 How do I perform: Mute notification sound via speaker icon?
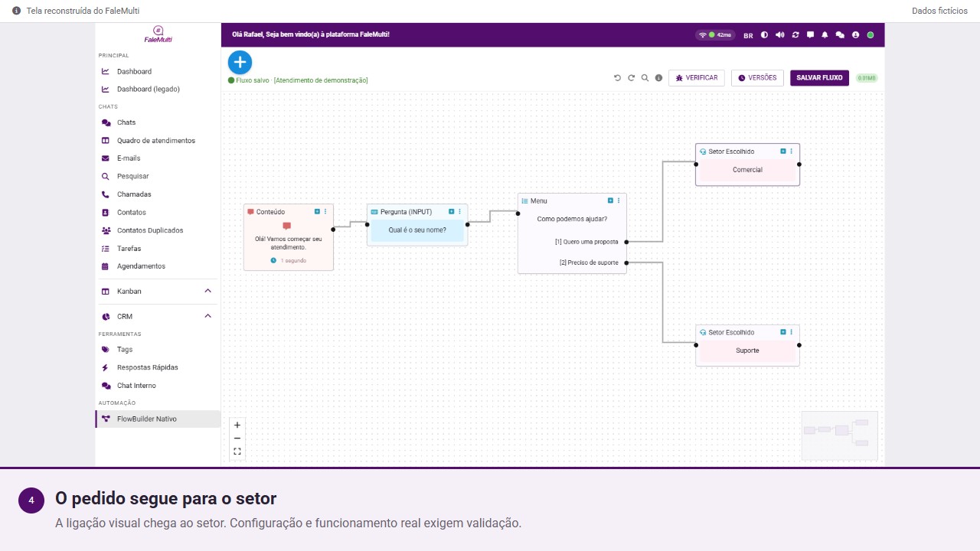[x=780, y=35]
